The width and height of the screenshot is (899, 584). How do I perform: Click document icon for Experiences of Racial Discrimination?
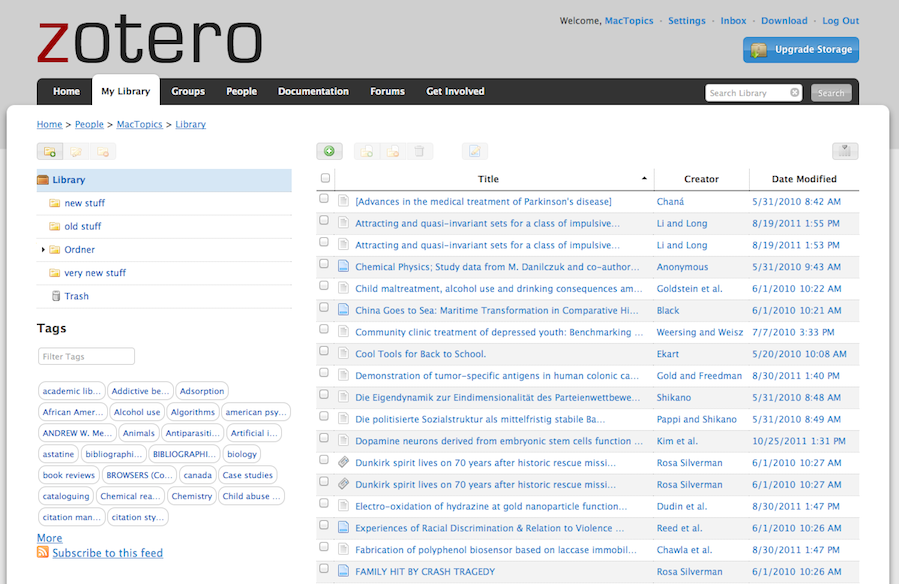click(x=343, y=527)
